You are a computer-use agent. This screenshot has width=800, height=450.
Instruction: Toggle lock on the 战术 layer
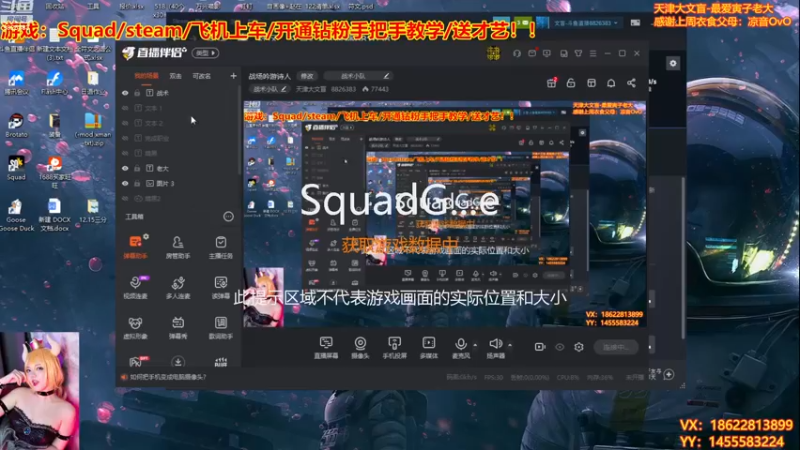coord(137,93)
